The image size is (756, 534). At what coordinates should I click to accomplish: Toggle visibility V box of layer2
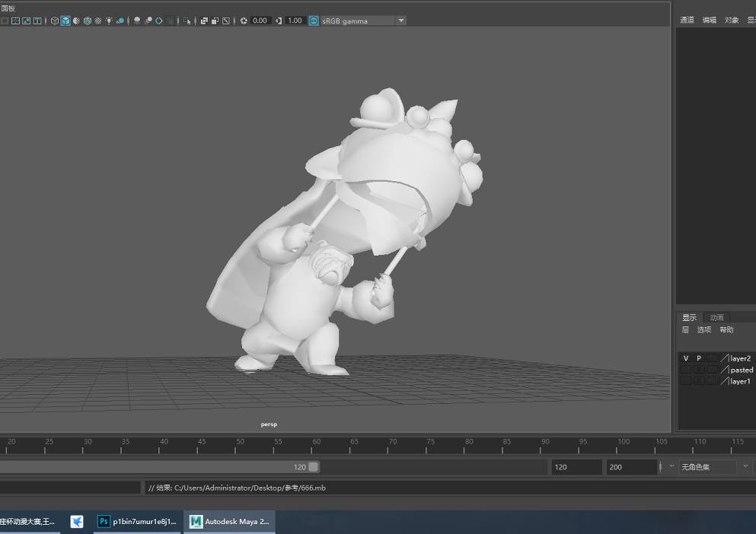pyautogui.click(x=686, y=358)
